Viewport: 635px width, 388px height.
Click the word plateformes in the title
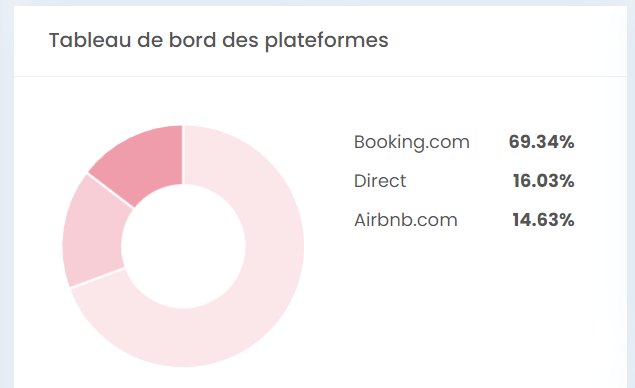click(327, 41)
